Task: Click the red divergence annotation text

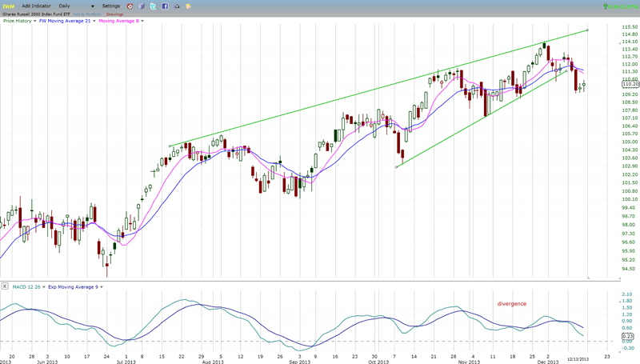Action: coord(512,304)
